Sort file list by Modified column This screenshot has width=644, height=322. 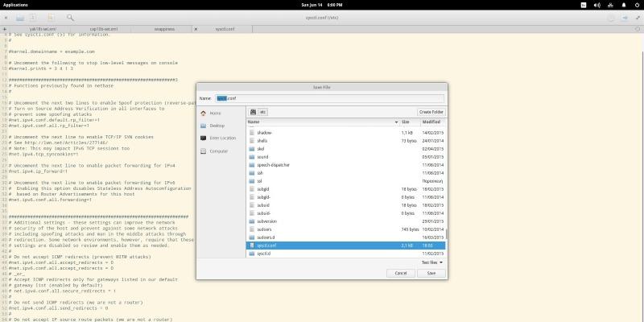[431, 122]
